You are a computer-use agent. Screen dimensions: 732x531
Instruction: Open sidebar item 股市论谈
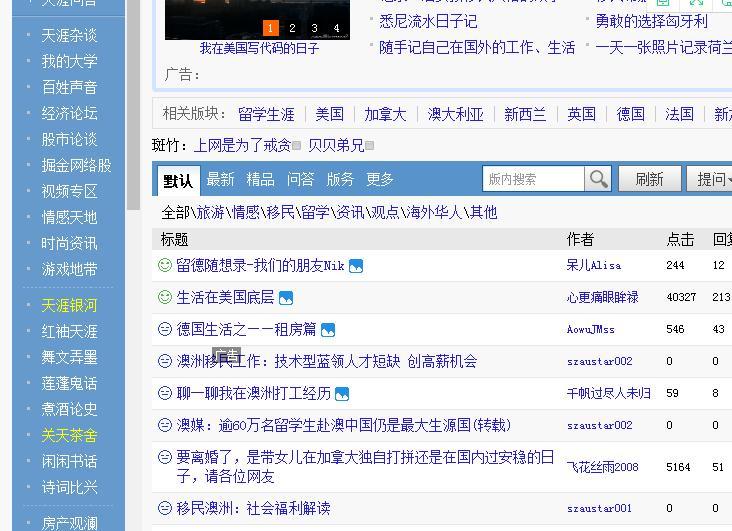click(x=69, y=139)
